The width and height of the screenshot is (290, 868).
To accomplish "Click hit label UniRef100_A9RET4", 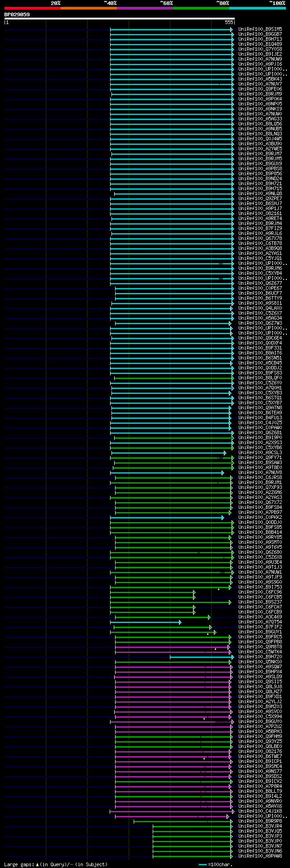I will point(260,219).
